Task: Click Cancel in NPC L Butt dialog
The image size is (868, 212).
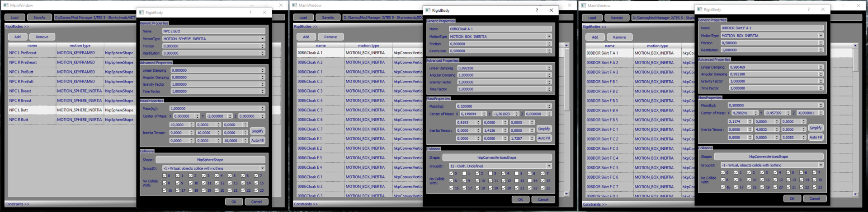Action: [x=256, y=202]
